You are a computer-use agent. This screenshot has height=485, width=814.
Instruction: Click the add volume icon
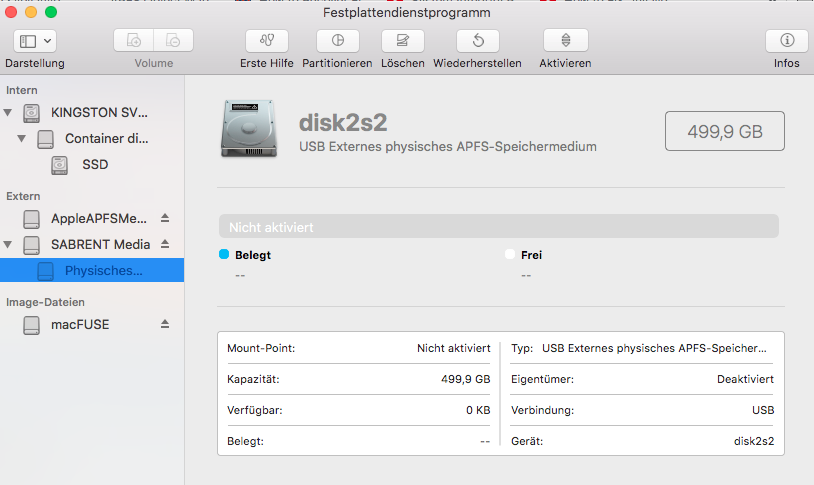click(134, 41)
